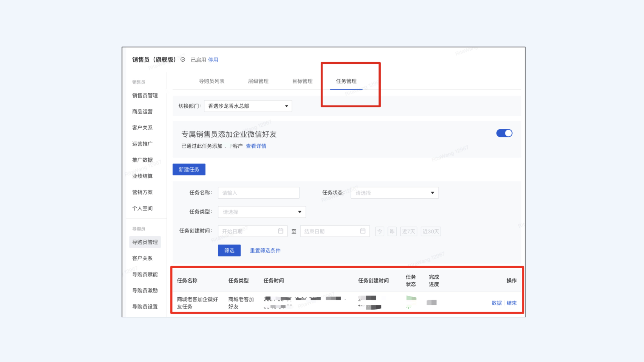Expand the 任务状态 dropdown

394,193
